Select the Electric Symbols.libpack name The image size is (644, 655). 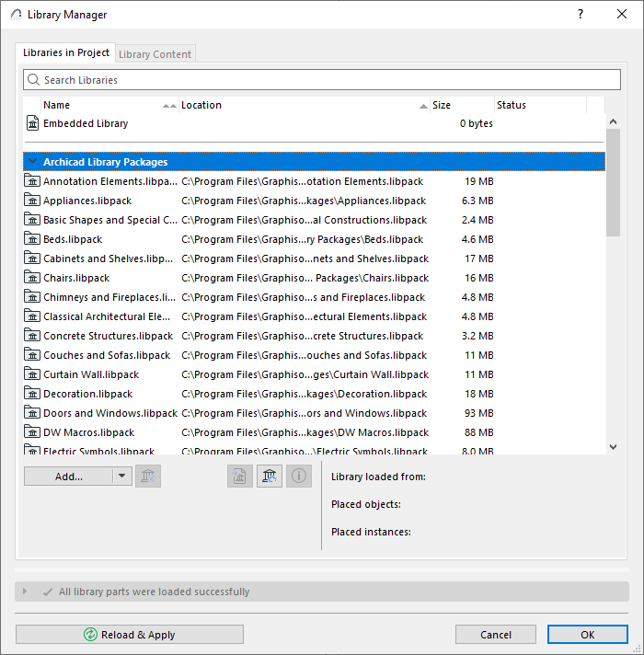click(98, 451)
